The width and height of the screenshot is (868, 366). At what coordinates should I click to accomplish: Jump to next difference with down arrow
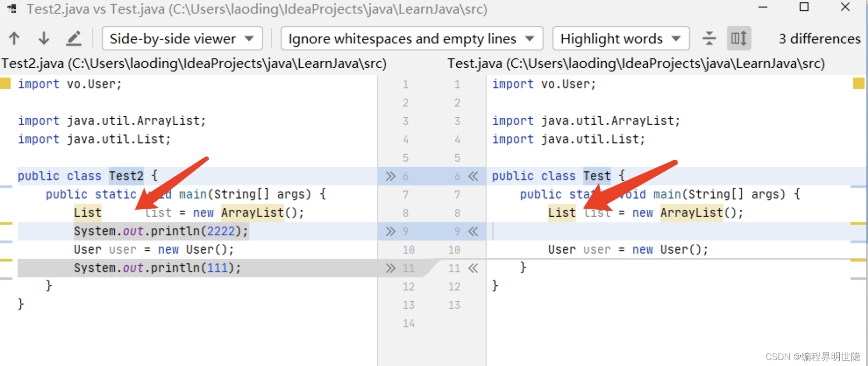tap(44, 39)
